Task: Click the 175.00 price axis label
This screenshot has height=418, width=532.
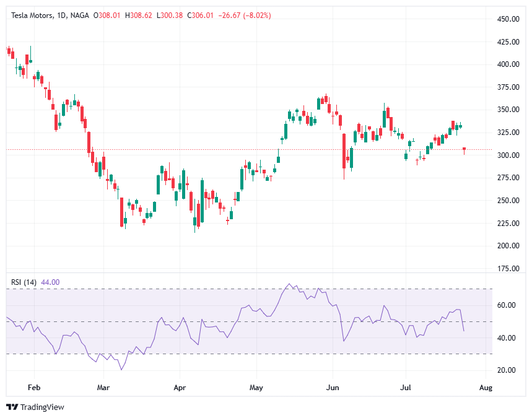Action: [x=508, y=269]
